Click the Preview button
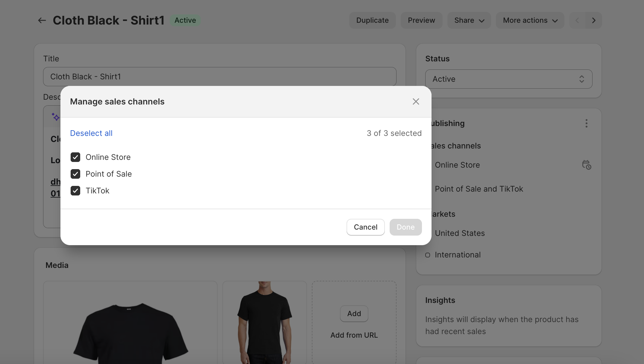Screen dimensions: 644x364 pyautogui.click(x=421, y=20)
